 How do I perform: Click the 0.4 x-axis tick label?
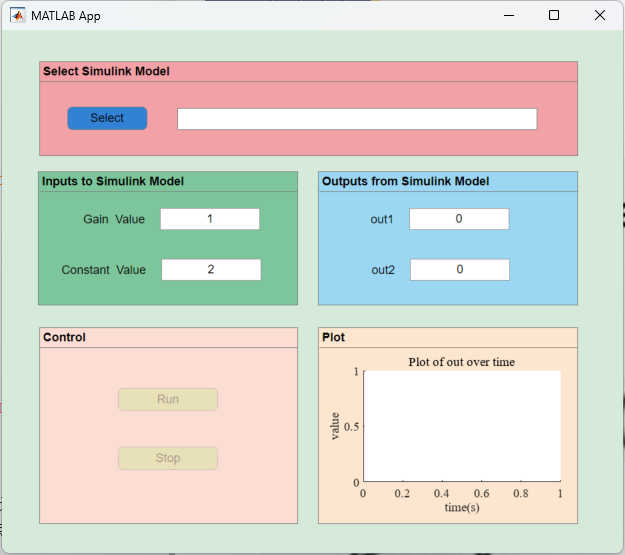(442, 494)
